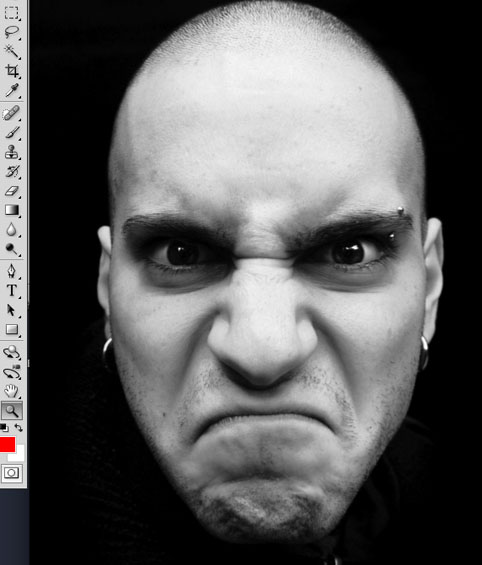This screenshot has height=565, width=482.
Task: Select the Gradient tool
Action: pos(12,210)
